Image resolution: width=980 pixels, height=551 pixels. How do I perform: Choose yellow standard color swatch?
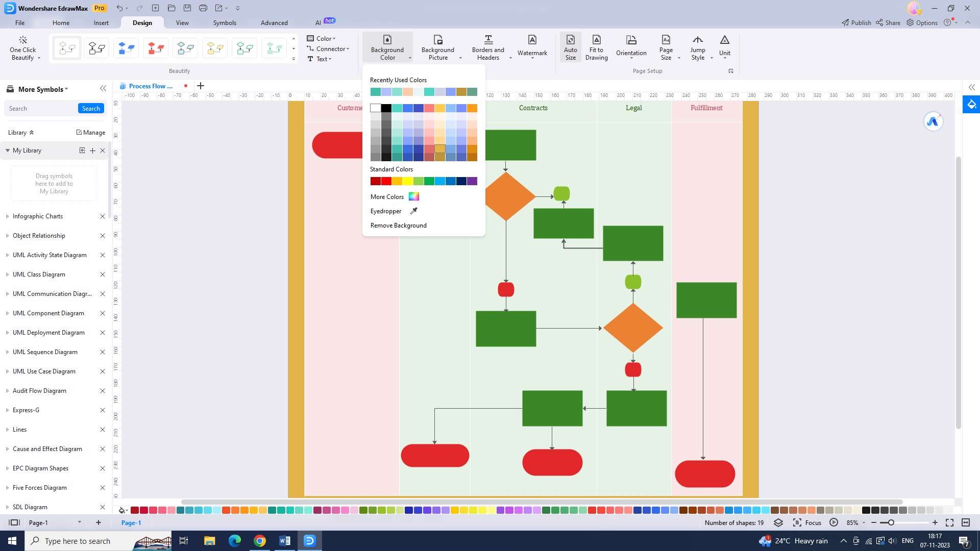[408, 181]
